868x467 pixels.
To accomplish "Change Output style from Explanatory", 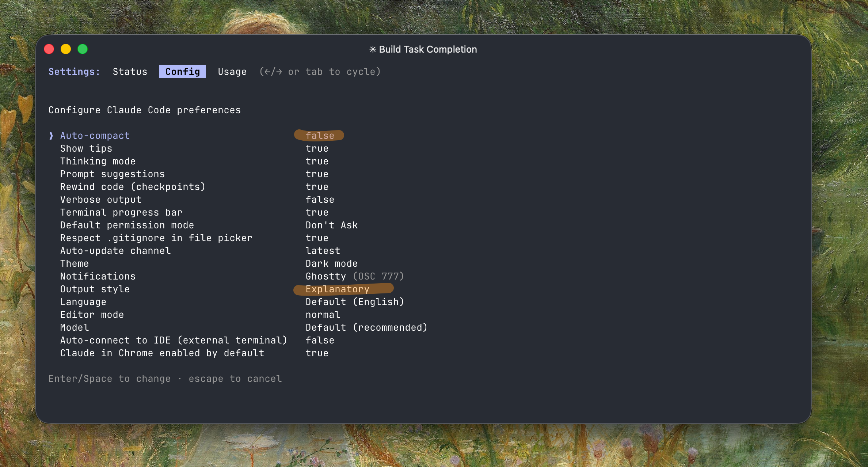I will pos(95,289).
